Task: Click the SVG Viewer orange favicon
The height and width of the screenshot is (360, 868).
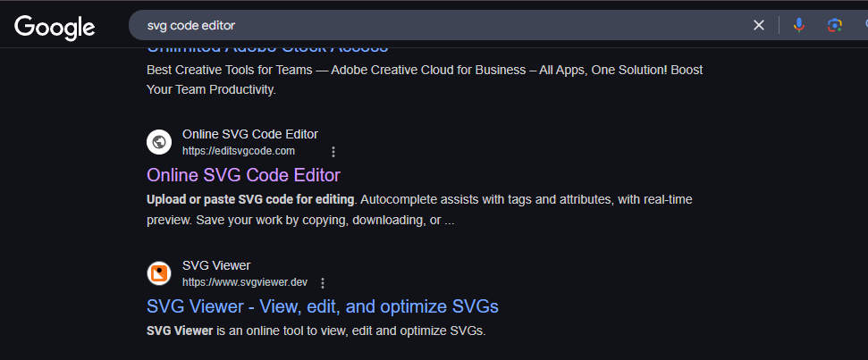Action: point(159,273)
